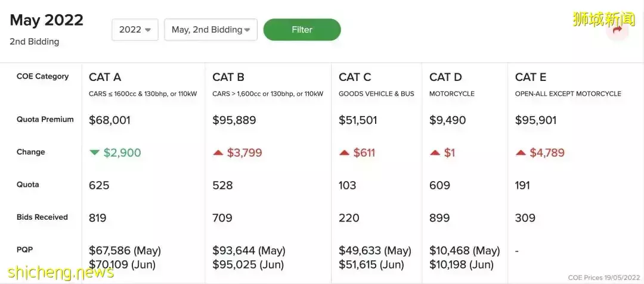The height and width of the screenshot is (284, 644).
Task: Select the CAT B column header
Action: point(228,77)
